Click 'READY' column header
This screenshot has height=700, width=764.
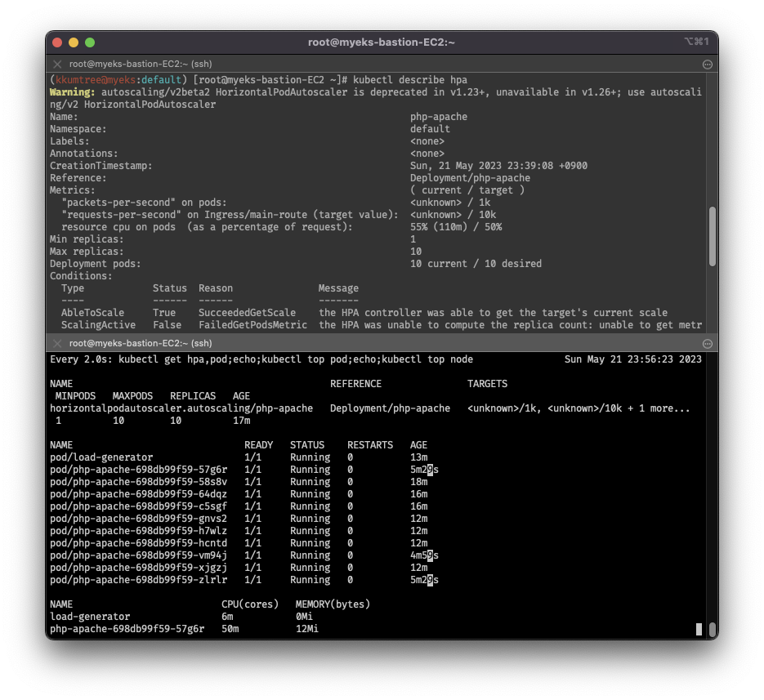click(x=258, y=444)
